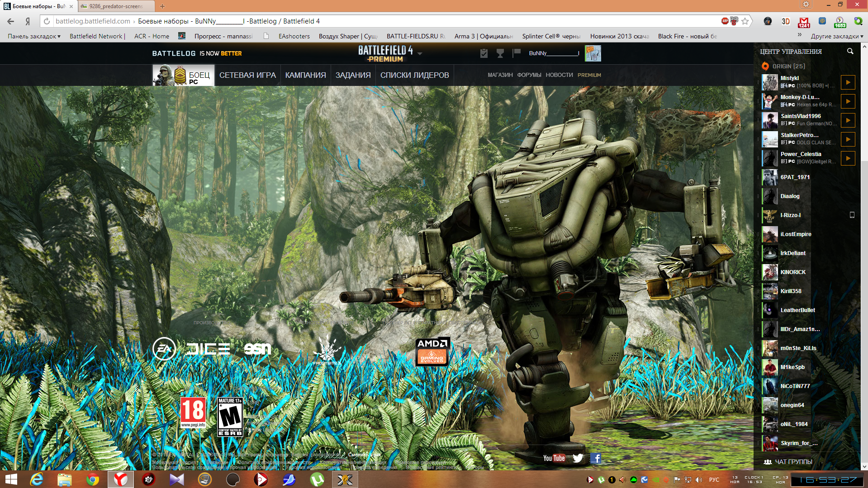Viewport: 868px width, 488px height.
Task: Open the СЕТЕВАЯ ИГРА menu
Action: pyautogui.click(x=247, y=75)
